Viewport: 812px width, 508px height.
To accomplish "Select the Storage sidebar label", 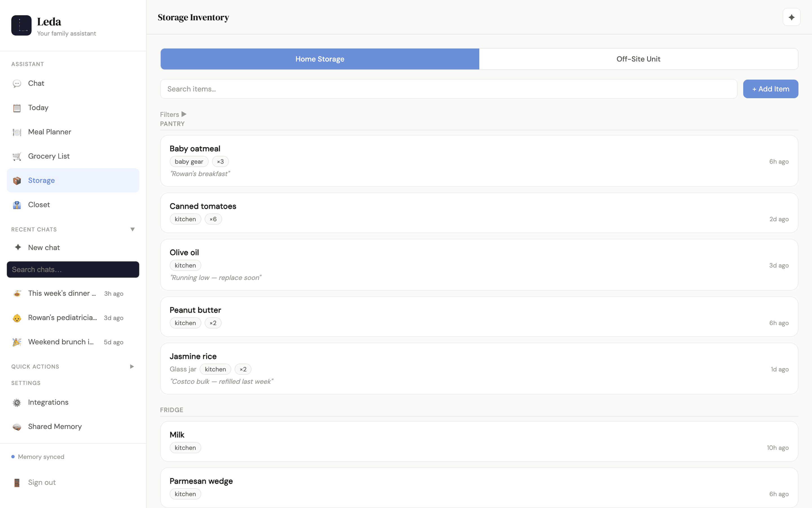I will [41, 180].
